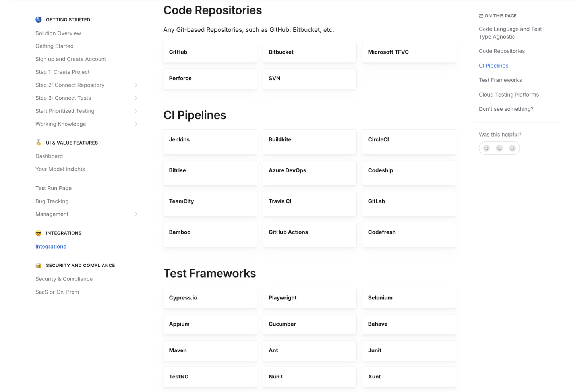Image resolution: width=588 pixels, height=392 pixels.
Task: Click the medal icon beside UI & Value Features
Action: [x=39, y=143]
